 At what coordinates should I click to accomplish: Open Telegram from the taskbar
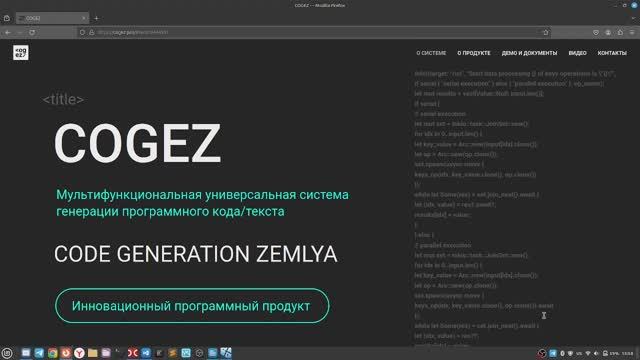[x=39, y=353]
